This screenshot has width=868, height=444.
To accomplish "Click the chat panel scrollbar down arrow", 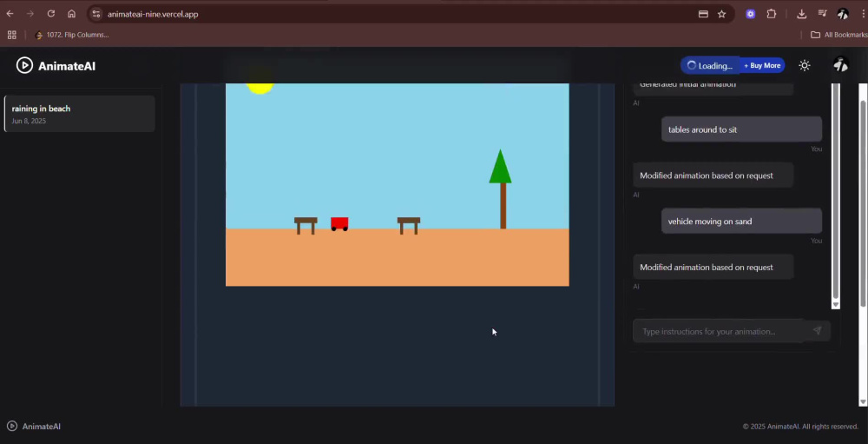I will [x=836, y=304].
